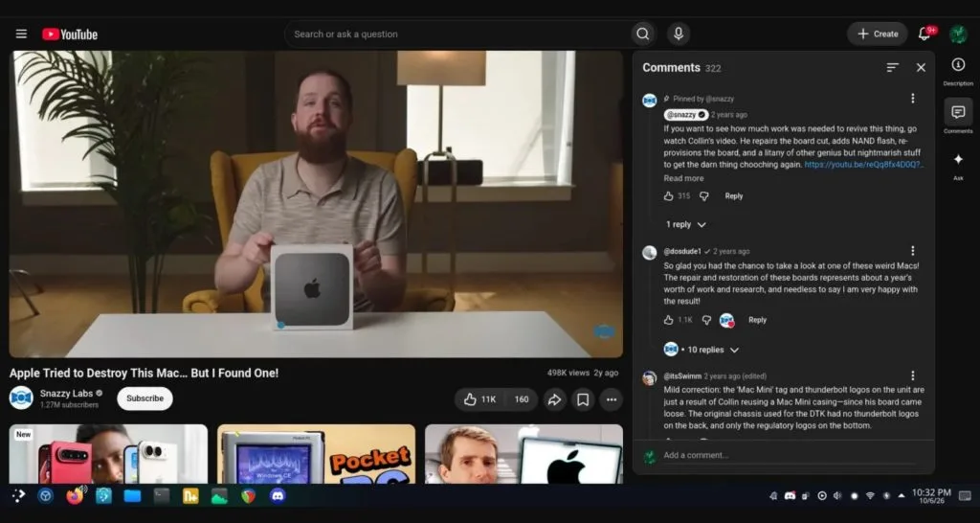
Task: Close the Comments panel
Action: click(921, 68)
